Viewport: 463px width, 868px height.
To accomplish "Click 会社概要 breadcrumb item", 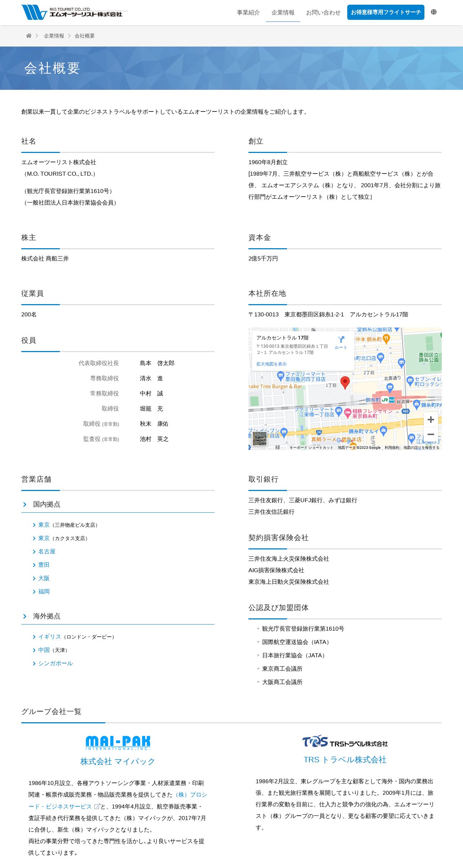I will [x=85, y=36].
